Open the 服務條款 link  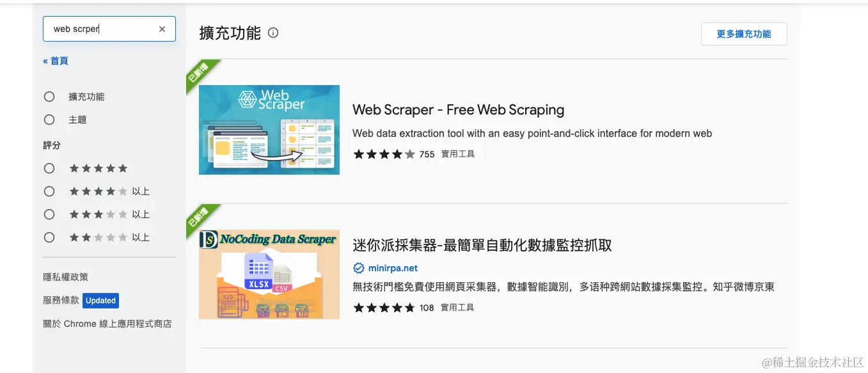click(61, 300)
